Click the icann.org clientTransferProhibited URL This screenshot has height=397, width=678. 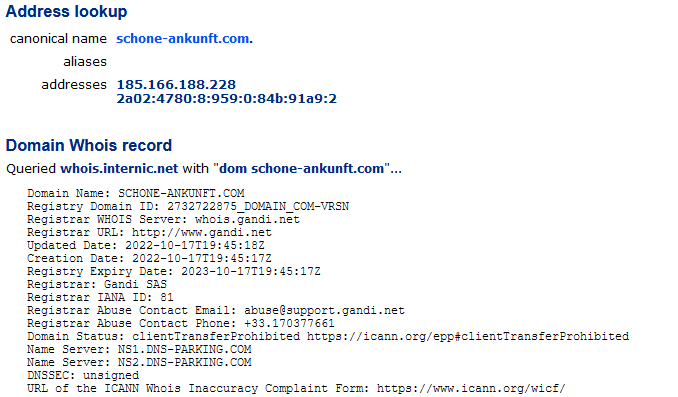468,336
